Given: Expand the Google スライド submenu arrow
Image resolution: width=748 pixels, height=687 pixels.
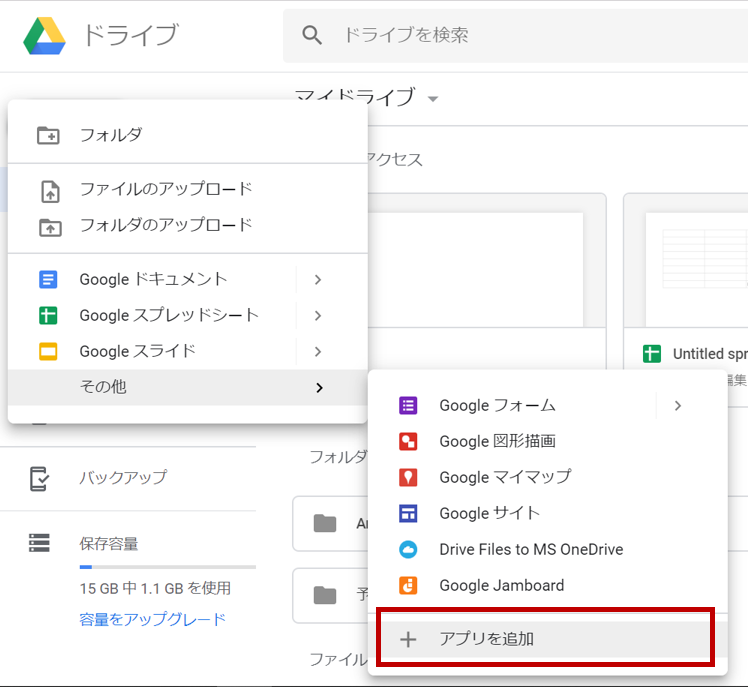Looking at the screenshot, I should 318,352.
